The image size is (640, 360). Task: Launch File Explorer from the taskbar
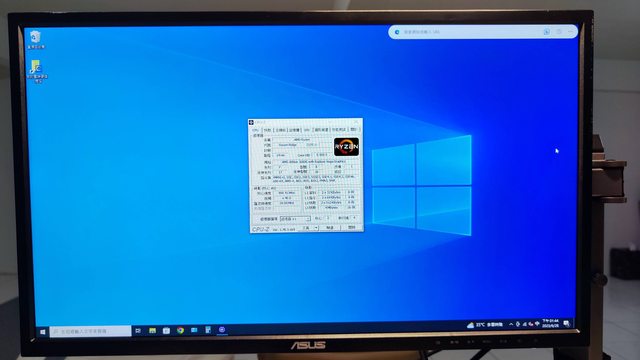(x=152, y=331)
